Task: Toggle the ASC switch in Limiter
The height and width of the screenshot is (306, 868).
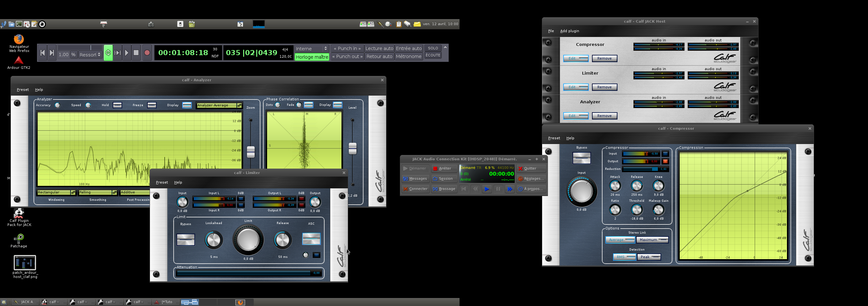Action: 311,239
